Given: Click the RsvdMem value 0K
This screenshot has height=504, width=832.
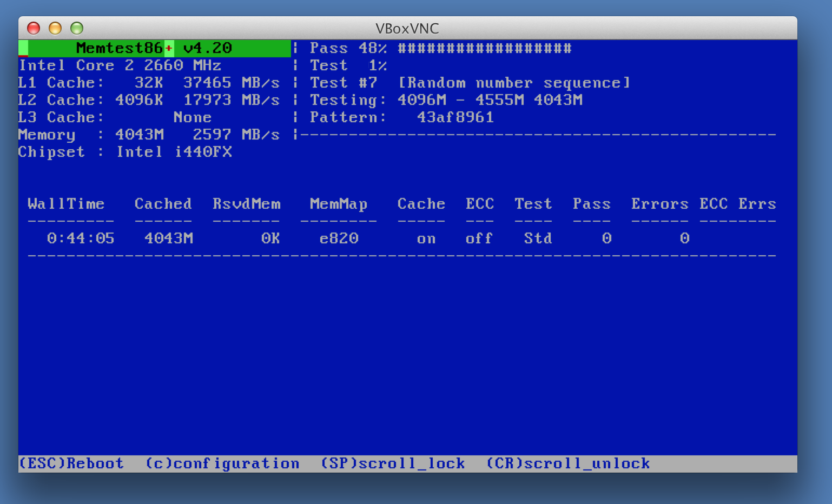Looking at the screenshot, I should point(270,238).
